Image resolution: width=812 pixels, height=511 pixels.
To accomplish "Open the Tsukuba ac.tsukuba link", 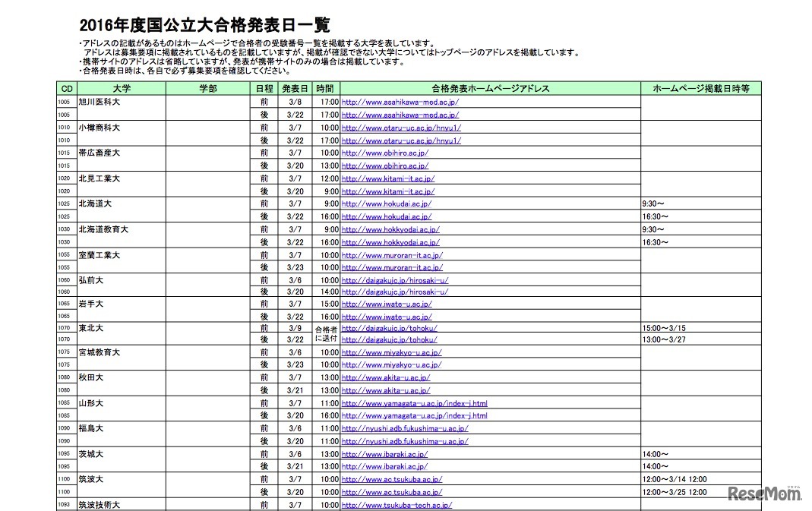I will pyautogui.click(x=391, y=478).
